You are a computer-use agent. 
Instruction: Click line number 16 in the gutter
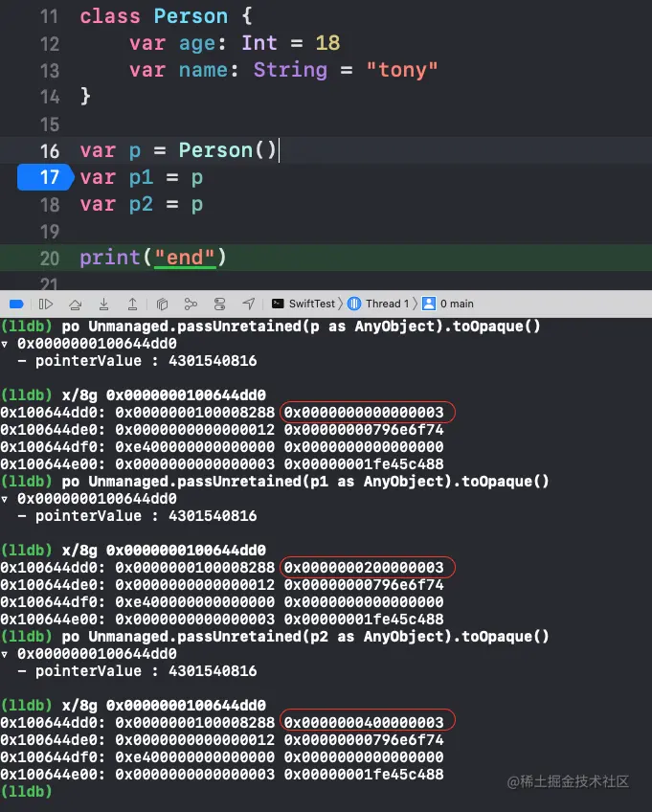point(49,150)
